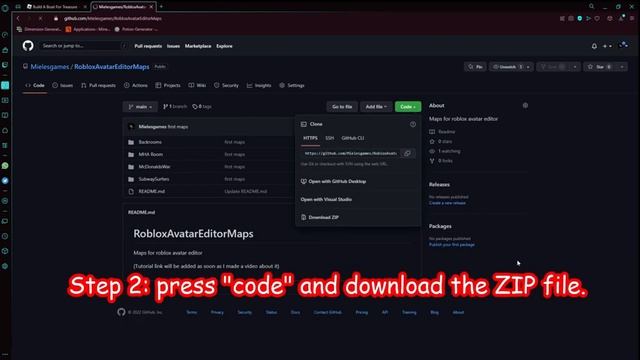Switch to the repository Pull requests tab
640x360 pixels.
click(98, 85)
